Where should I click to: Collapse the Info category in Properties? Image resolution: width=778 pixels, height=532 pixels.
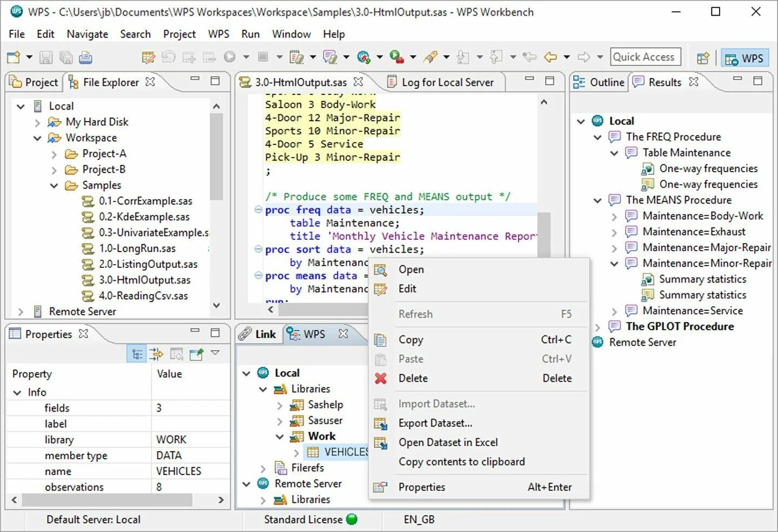point(17,393)
